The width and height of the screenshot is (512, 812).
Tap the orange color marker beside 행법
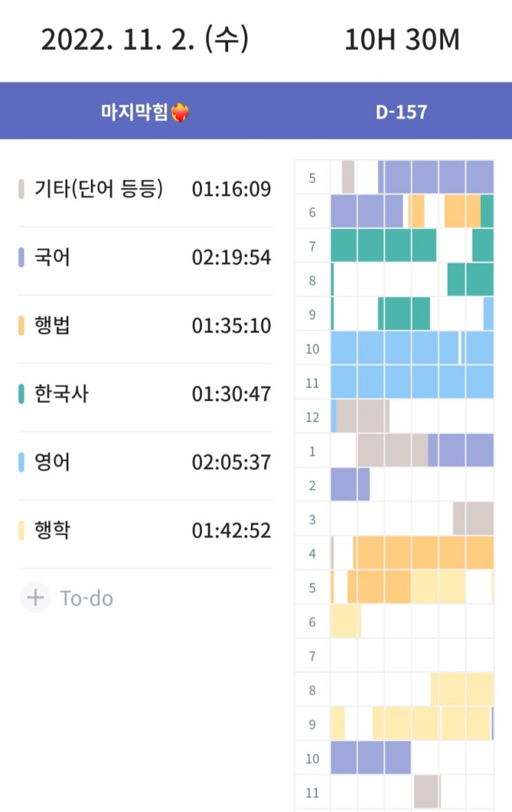click(21, 325)
